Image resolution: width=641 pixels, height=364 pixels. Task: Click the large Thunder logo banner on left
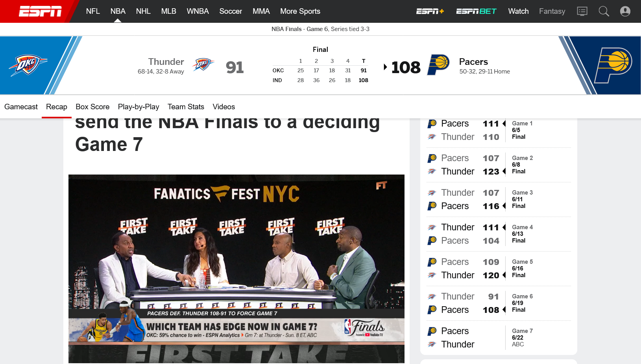[x=28, y=65]
